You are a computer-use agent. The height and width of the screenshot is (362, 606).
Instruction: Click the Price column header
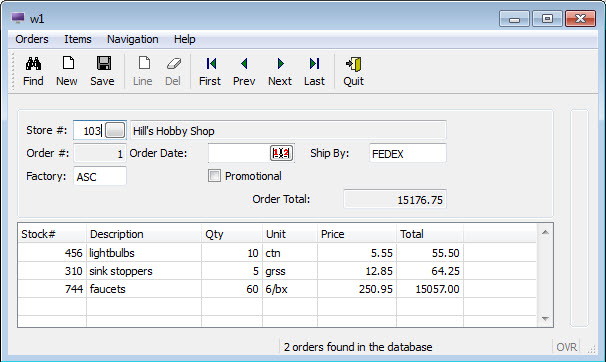click(x=357, y=234)
